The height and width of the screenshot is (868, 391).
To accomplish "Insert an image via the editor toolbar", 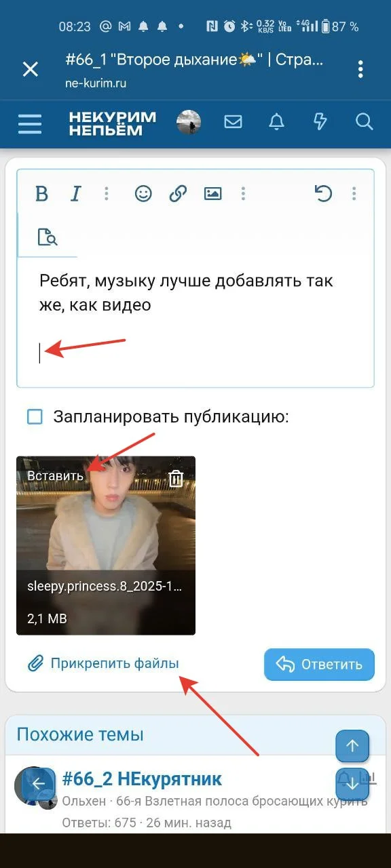I will click(x=213, y=194).
